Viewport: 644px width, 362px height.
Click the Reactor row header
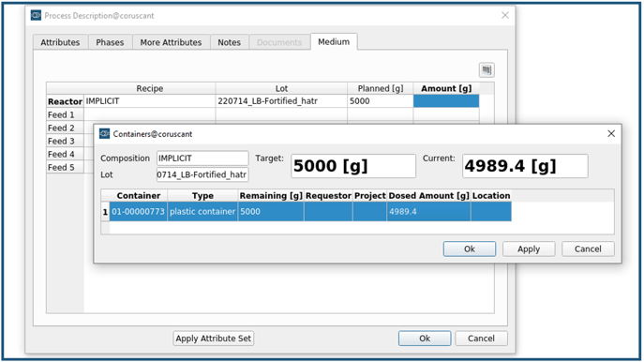pos(65,101)
